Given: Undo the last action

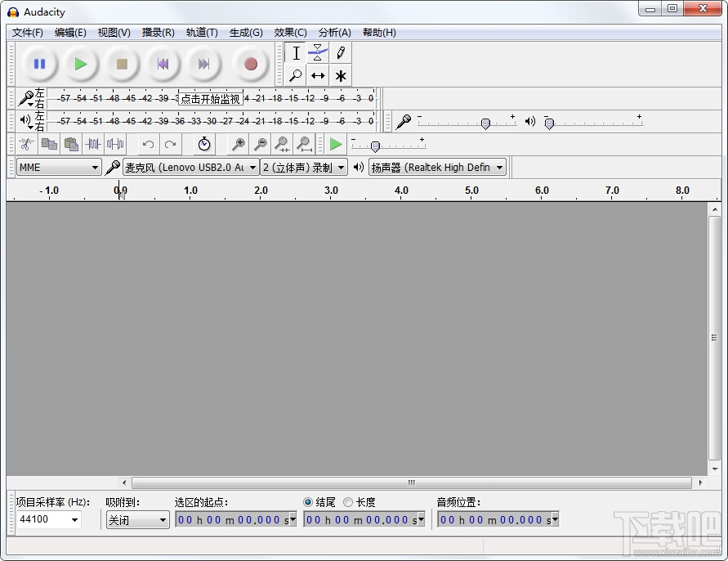Looking at the screenshot, I should point(148,145).
